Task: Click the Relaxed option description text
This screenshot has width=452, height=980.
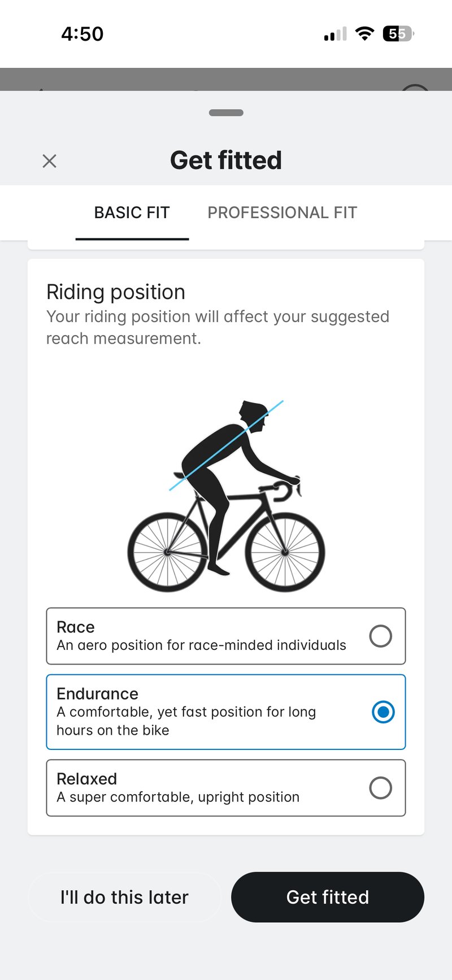Action: coord(178,797)
